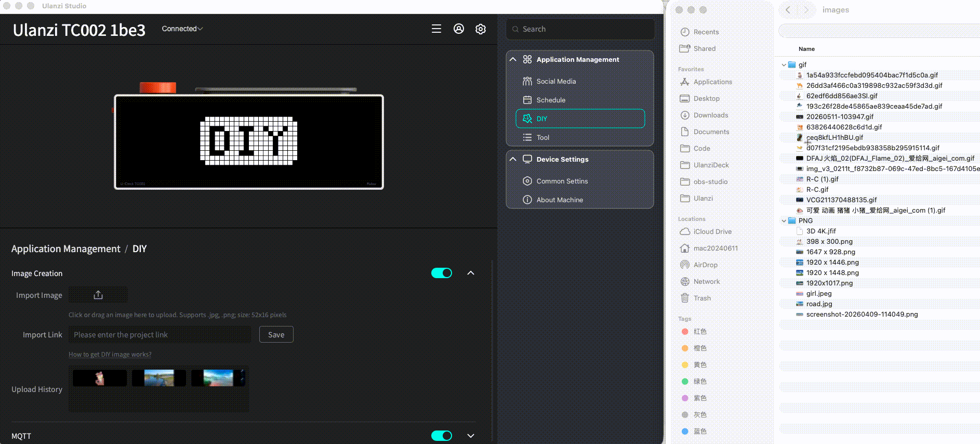Viewport: 980px width, 444px height.
Task: Select road.jpg in the Finder list
Action: click(x=819, y=304)
